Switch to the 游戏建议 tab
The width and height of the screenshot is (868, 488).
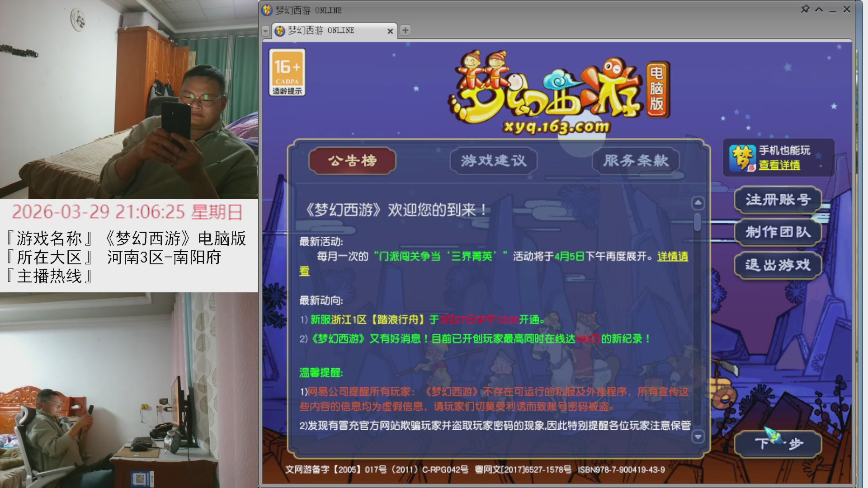coord(494,160)
